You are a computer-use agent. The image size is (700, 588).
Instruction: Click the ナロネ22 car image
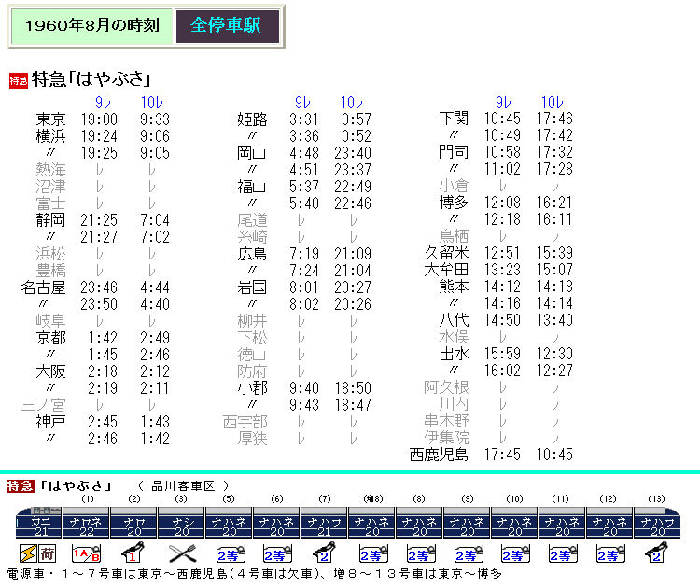pyautogui.click(x=86, y=523)
